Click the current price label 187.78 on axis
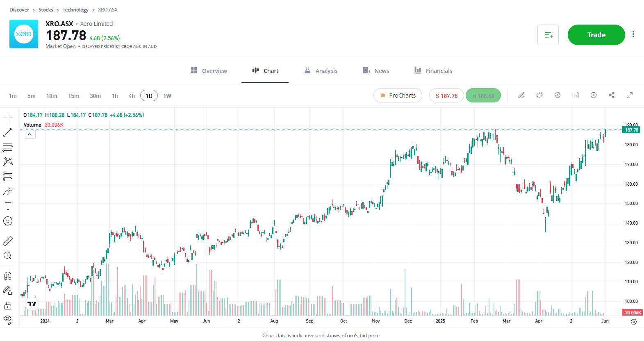The image size is (644, 341). (x=631, y=130)
